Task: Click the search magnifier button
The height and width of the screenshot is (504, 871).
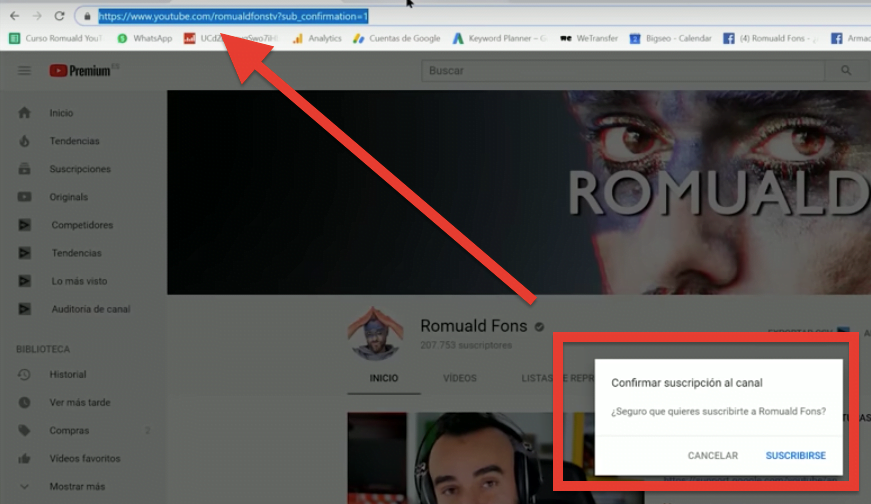Action: [846, 71]
